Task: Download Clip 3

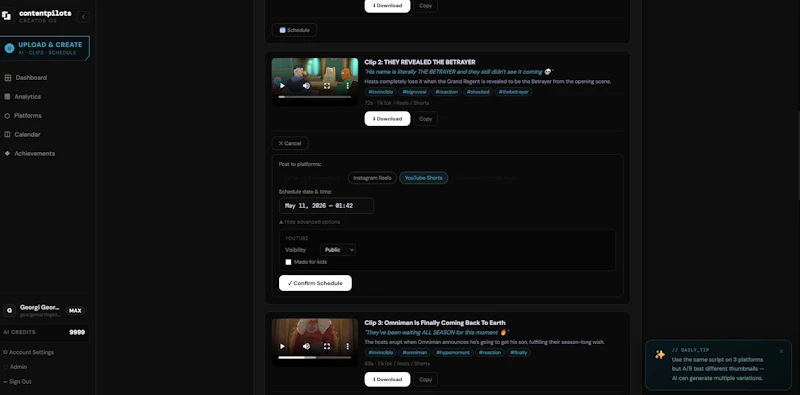Action: [x=387, y=379]
